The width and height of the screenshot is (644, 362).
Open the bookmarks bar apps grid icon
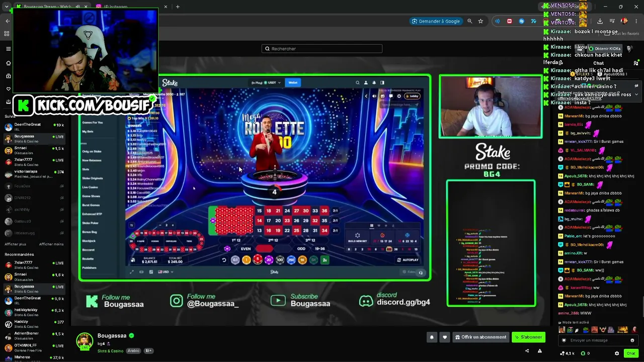click(7, 34)
